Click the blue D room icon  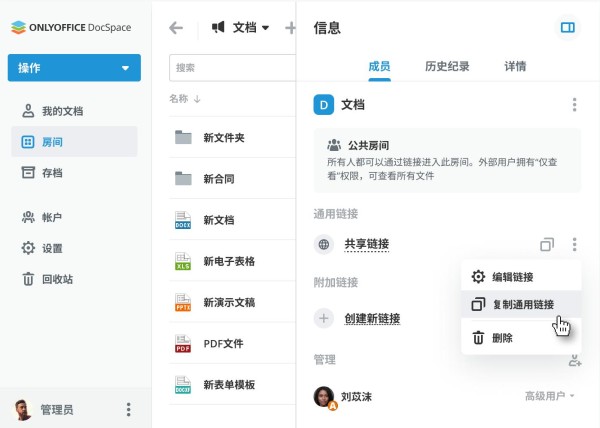tap(324, 105)
